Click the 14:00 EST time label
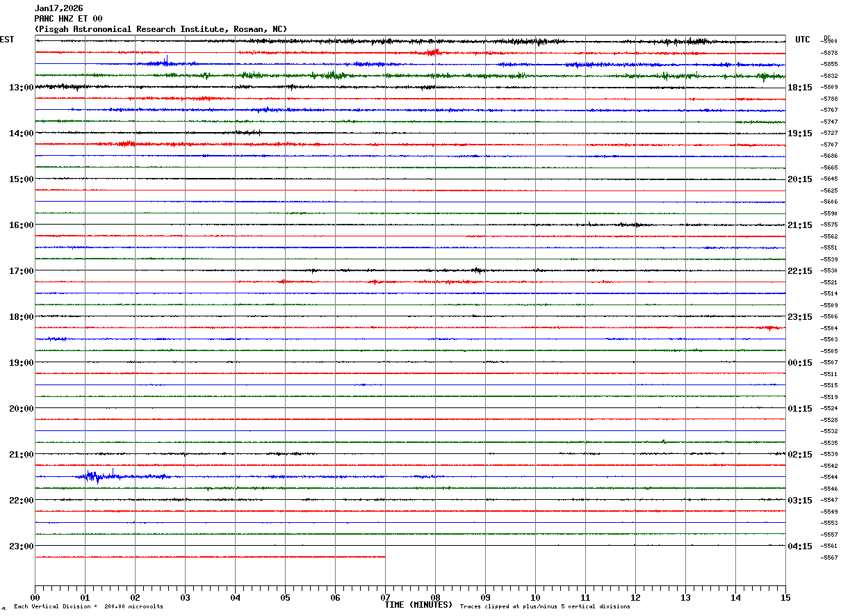Image resolution: width=841 pixels, height=616 pixels. 21,133
